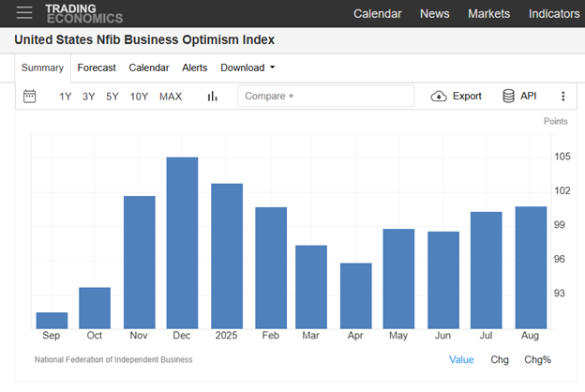Image resolution: width=585 pixels, height=392 pixels.
Task: Select the 5Y time range
Action: point(112,97)
